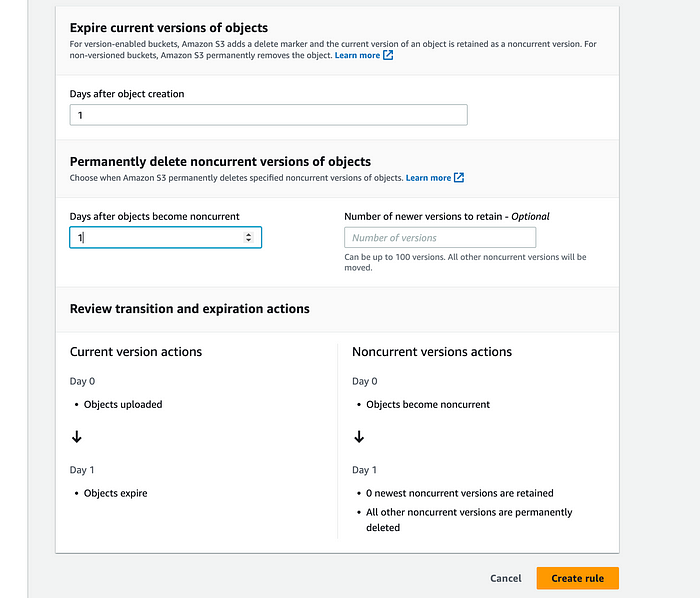
Task: Create the lifecycle rule
Action: [577, 578]
